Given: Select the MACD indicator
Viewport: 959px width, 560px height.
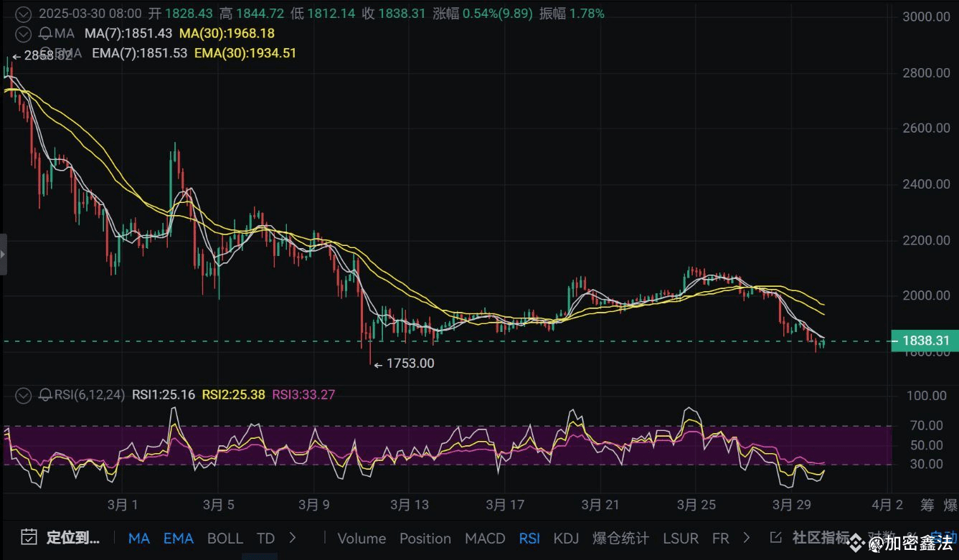Looking at the screenshot, I should tap(485, 538).
